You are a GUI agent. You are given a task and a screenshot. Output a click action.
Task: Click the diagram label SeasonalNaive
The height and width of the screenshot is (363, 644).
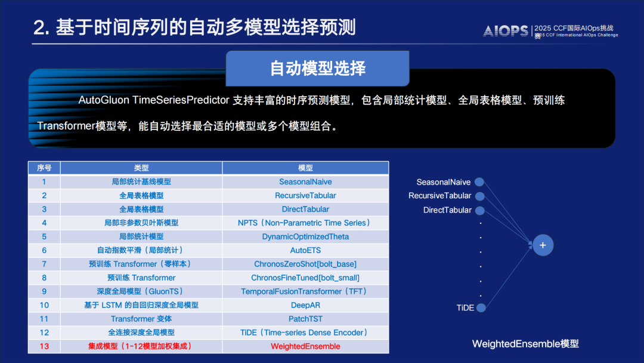click(x=444, y=182)
